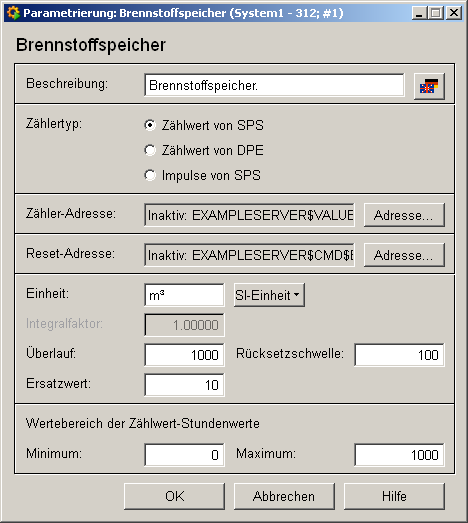Open Adresse button for Reset-Adresse
Screen dimensions: 468x523
404,255
